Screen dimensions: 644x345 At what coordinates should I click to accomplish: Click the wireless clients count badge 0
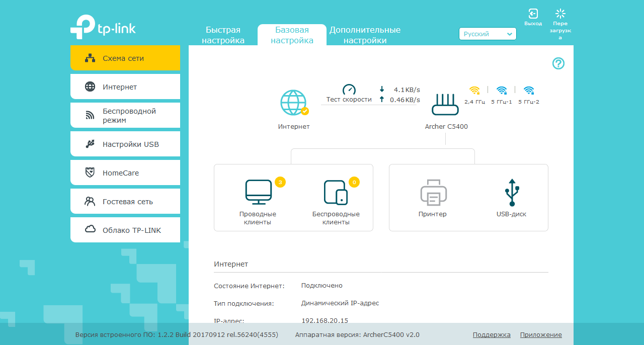354,182
